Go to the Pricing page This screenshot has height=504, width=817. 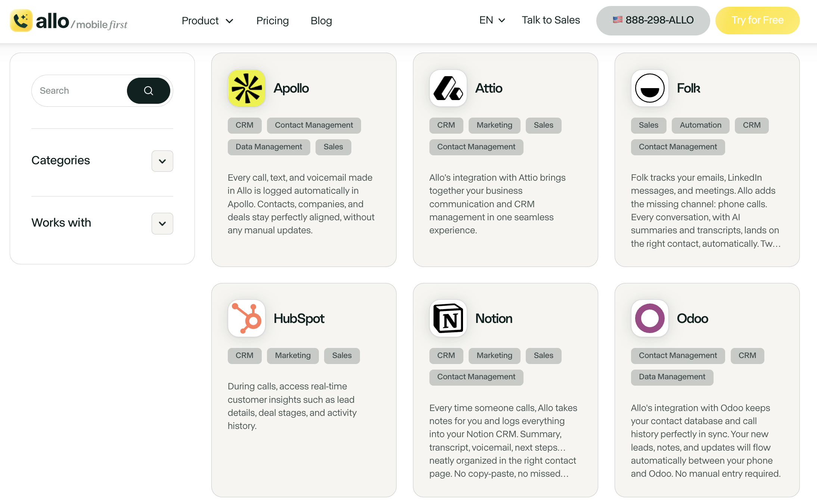[x=273, y=21]
